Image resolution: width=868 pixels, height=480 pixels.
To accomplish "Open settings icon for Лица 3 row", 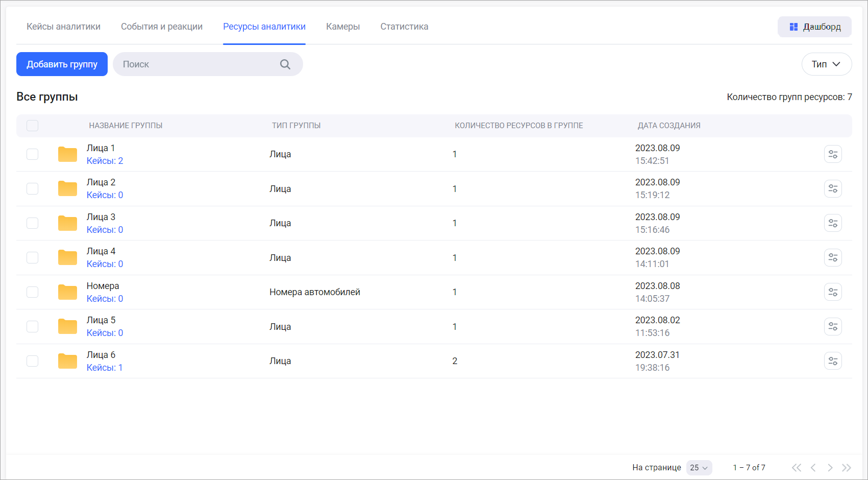I will point(833,223).
